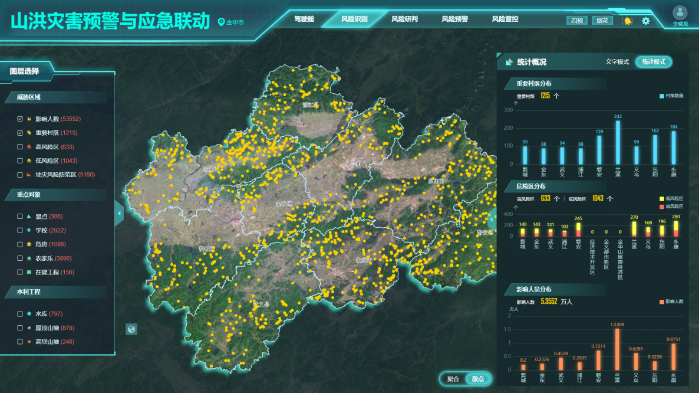The height and width of the screenshot is (393, 699).
Task: Click the 统计概况 panel header icon
Action: coord(509,62)
